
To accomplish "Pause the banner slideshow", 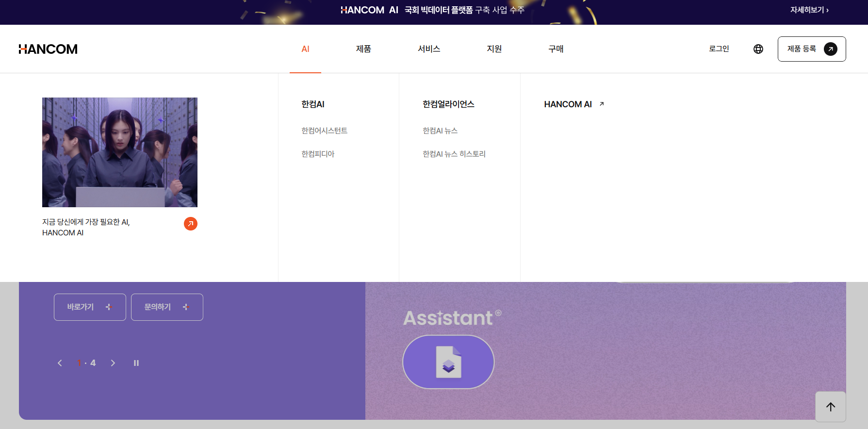I will (x=136, y=363).
